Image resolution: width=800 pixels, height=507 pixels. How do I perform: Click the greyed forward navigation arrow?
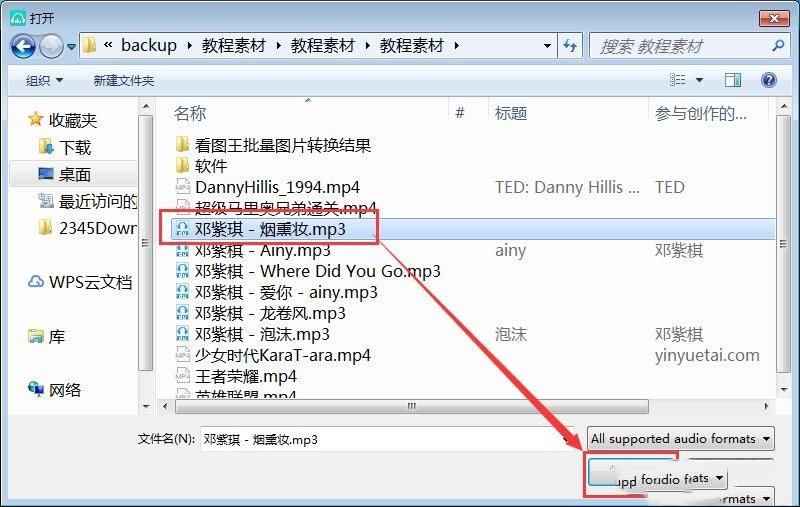51,46
